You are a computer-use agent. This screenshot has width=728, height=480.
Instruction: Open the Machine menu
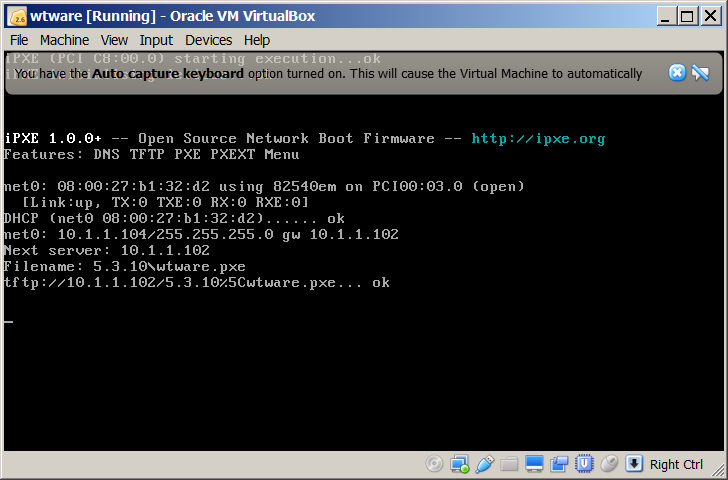click(64, 40)
